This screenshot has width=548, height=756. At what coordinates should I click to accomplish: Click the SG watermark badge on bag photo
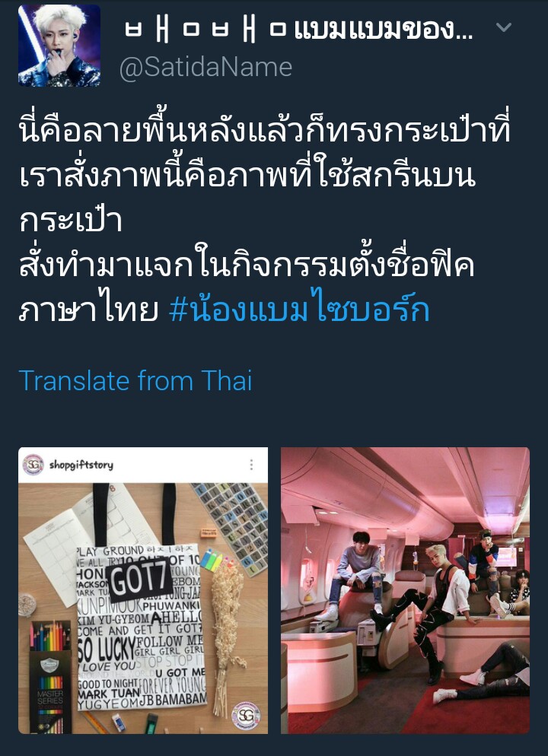coord(246,716)
